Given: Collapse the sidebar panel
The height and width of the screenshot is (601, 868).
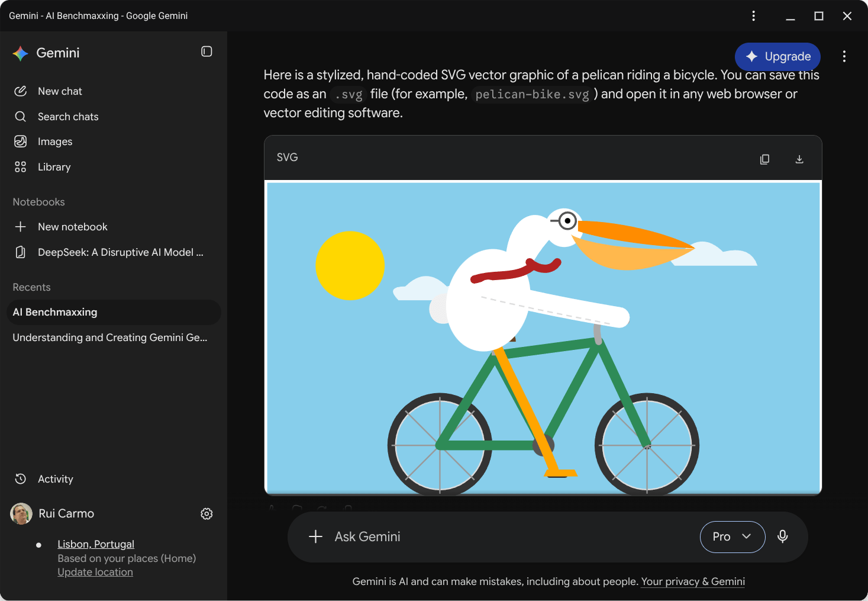Looking at the screenshot, I should pos(206,52).
